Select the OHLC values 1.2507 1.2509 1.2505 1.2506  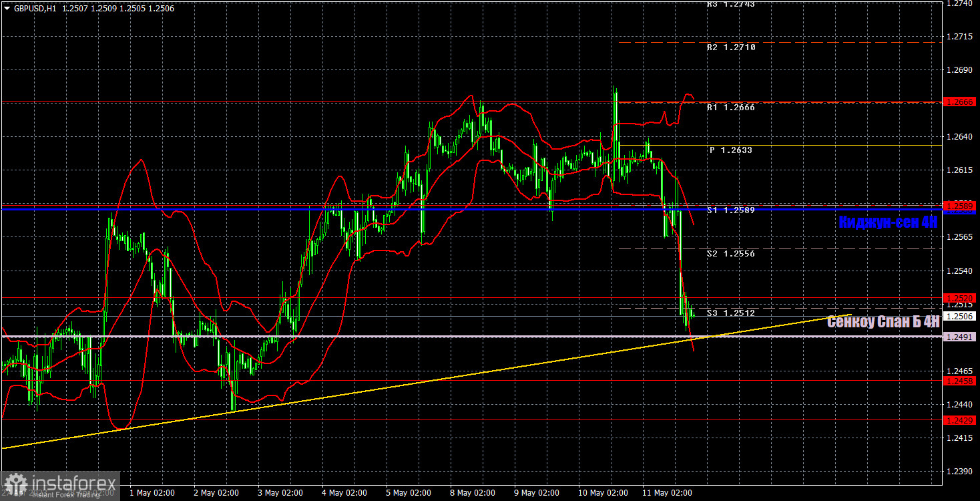click(117, 9)
